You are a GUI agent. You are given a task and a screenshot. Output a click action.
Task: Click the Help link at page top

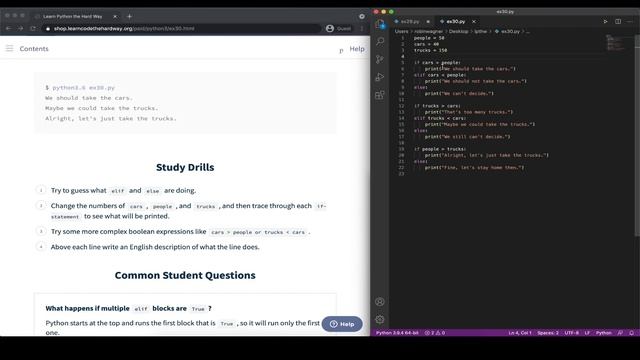tap(357, 49)
